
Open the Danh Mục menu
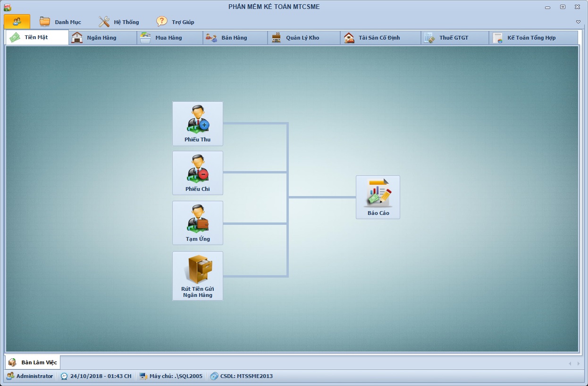point(60,22)
